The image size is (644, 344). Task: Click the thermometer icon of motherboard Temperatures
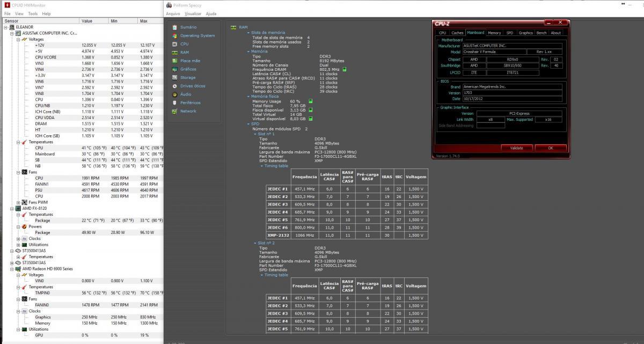coord(24,142)
